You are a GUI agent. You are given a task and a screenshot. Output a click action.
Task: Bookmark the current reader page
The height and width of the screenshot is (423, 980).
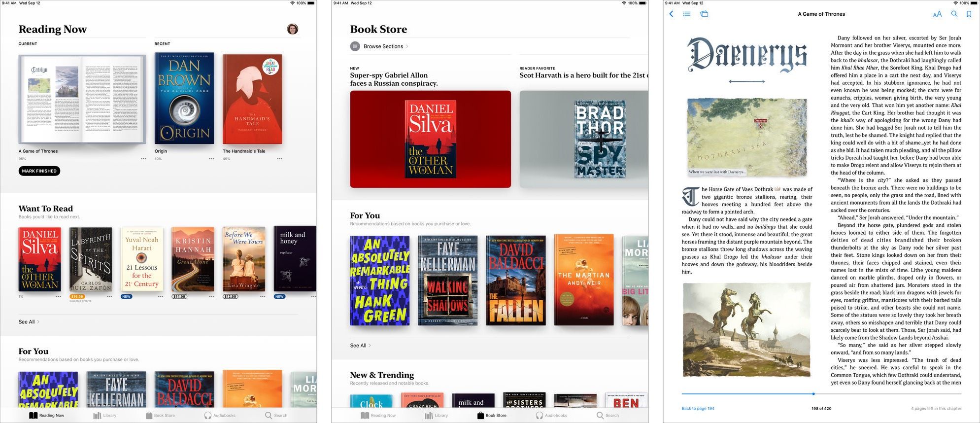[x=969, y=14]
